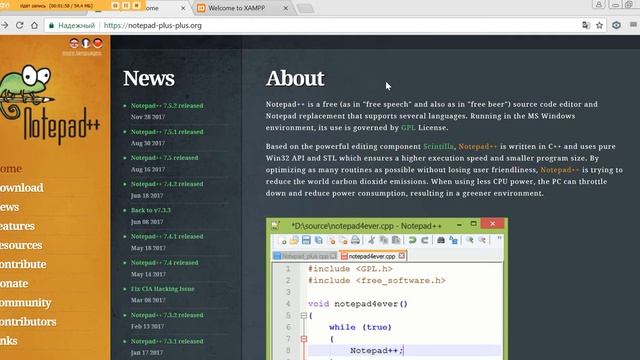
Task: Follow the GPL license link
Action: pos(408,128)
